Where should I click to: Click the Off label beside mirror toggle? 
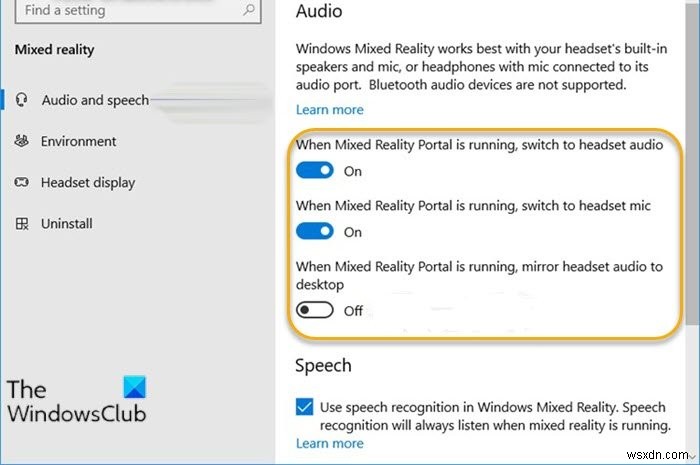pyautogui.click(x=353, y=311)
